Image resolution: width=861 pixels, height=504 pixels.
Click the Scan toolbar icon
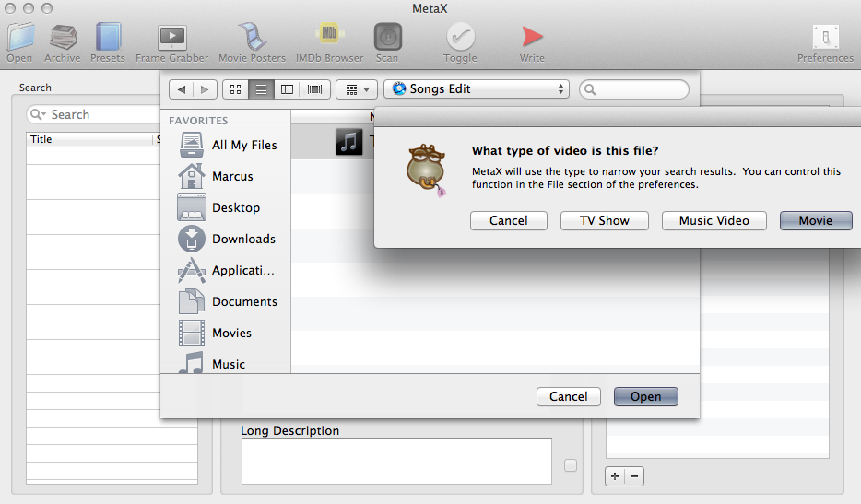click(388, 38)
